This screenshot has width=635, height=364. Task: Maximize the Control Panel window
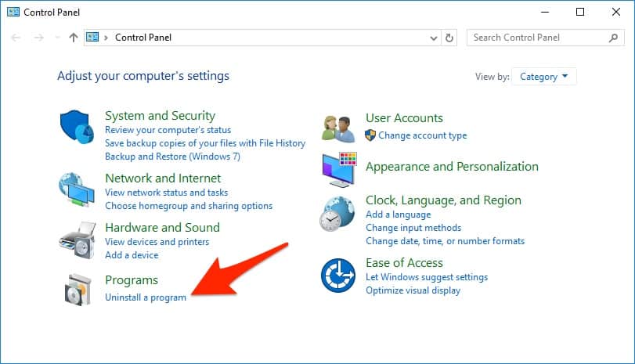point(580,12)
